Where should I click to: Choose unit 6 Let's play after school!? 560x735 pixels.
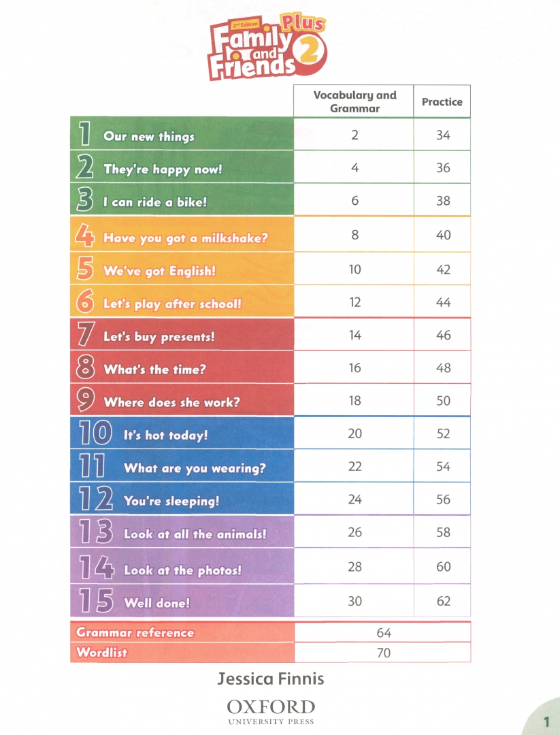click(182, 301)
